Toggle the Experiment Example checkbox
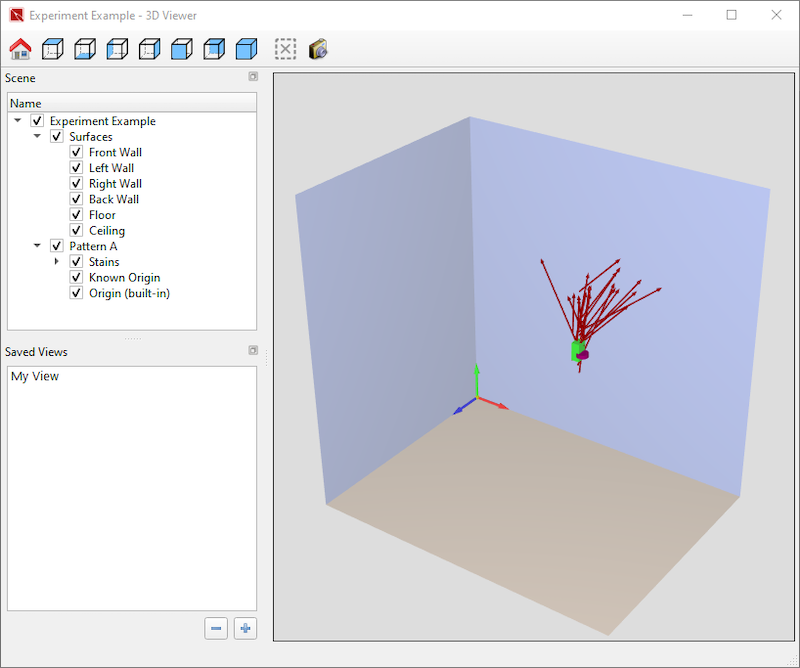The image size is (800, 668). tap(37, 121)
